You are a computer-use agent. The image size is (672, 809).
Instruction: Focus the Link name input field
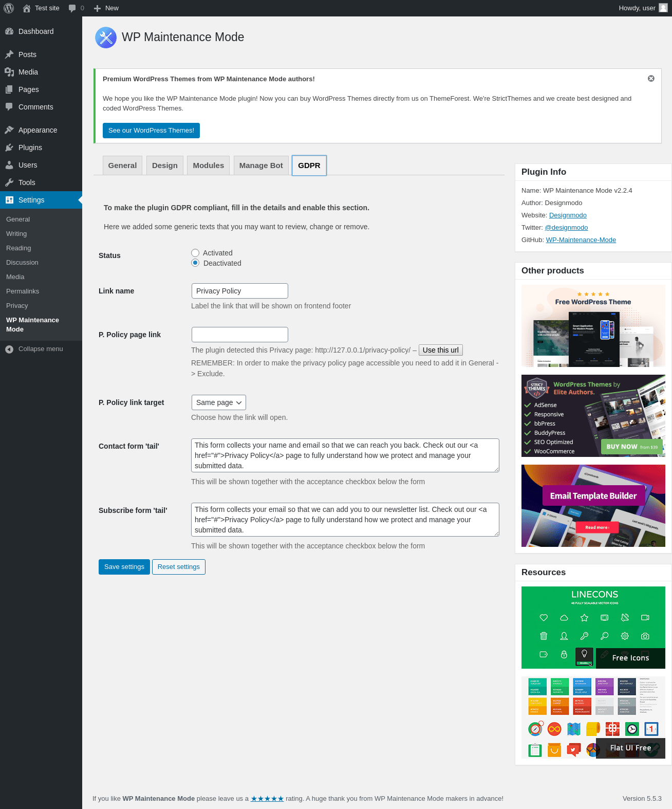click(x=239, y=291)
